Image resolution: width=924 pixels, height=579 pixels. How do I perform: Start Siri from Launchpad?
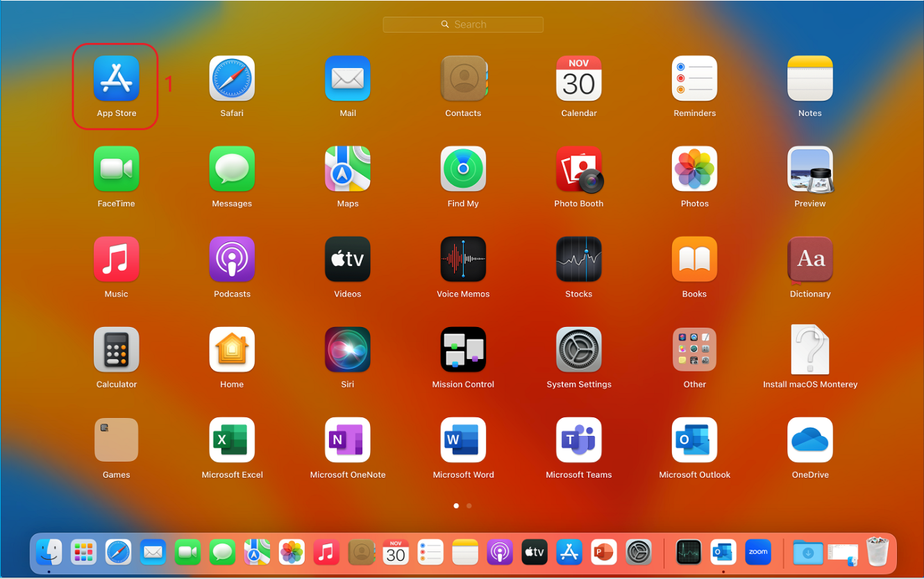point(348,349)
